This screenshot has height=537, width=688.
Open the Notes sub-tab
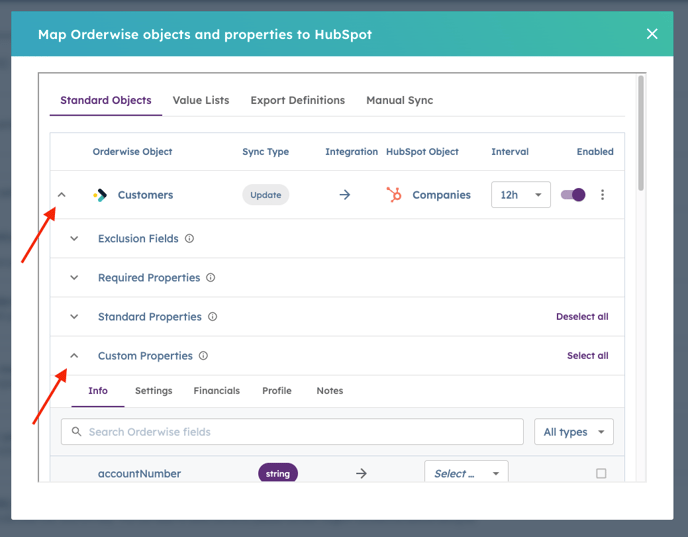click(x=330, y=391)
